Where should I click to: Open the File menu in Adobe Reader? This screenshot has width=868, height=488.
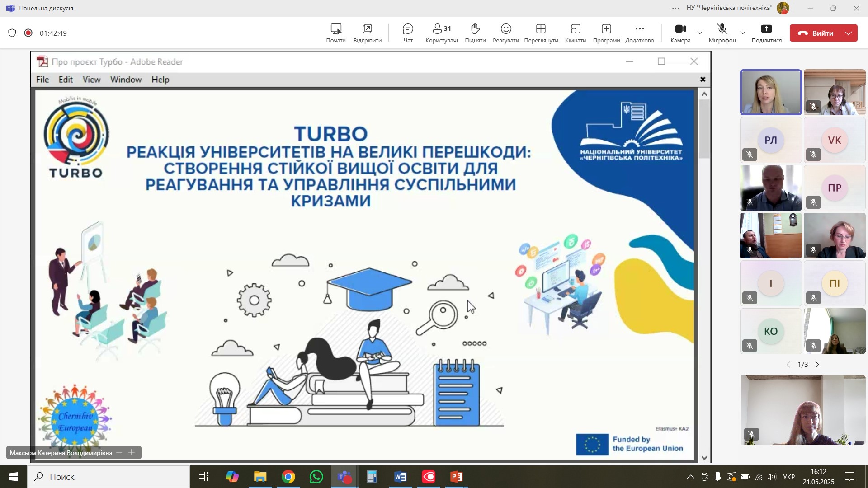click(x=42, y=80)
